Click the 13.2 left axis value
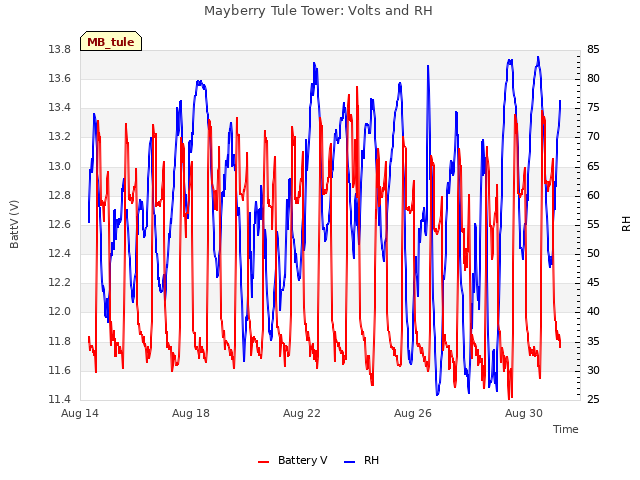 coord(60,137)
